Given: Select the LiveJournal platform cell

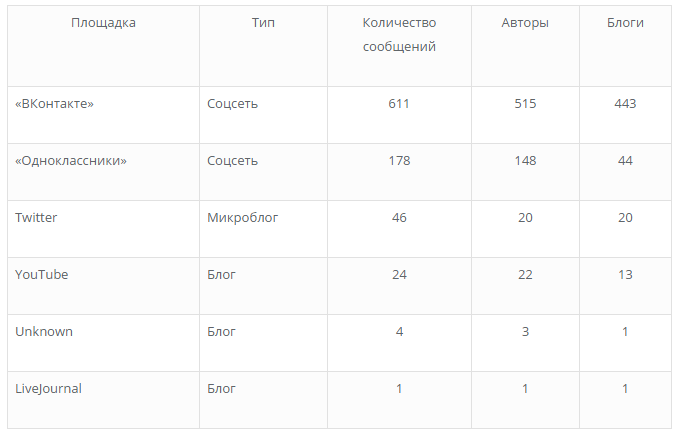Looking at the screenshot, I should coord(48,389).
